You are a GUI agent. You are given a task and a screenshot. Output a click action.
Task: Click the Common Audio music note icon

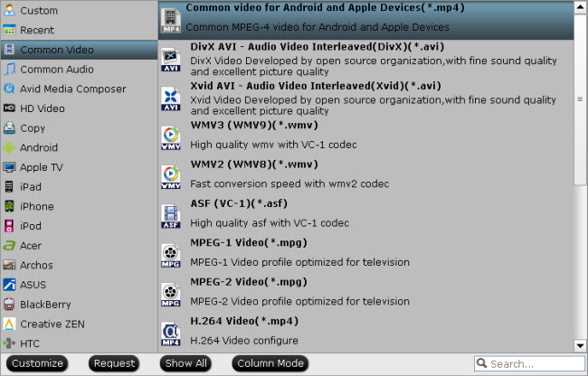(x=9, y=69)
